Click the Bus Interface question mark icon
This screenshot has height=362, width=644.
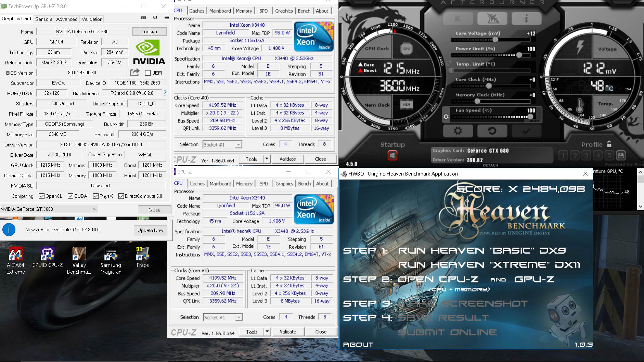[x=165, y=93]
